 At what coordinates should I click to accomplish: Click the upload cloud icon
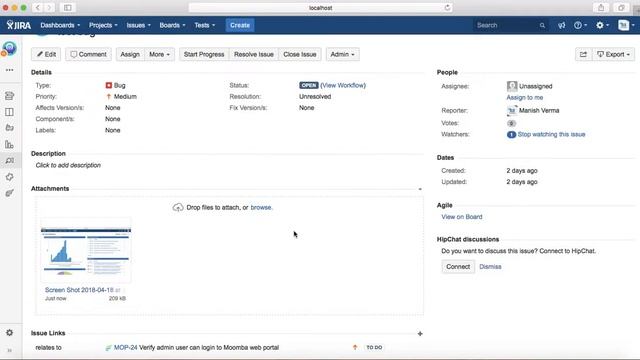pos(178,207)
